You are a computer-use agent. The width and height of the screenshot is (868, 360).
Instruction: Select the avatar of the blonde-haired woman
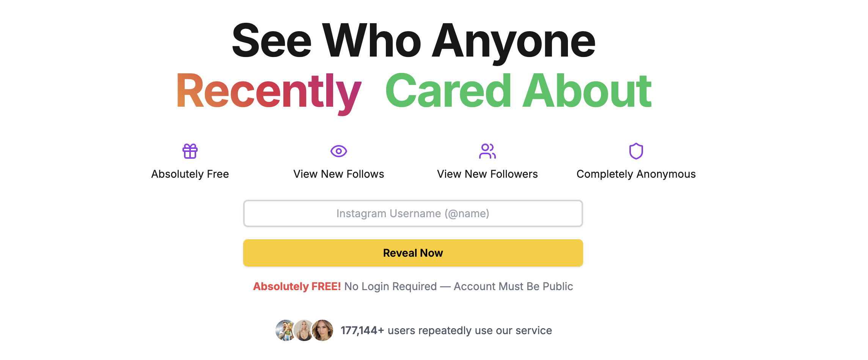[303, 330]
